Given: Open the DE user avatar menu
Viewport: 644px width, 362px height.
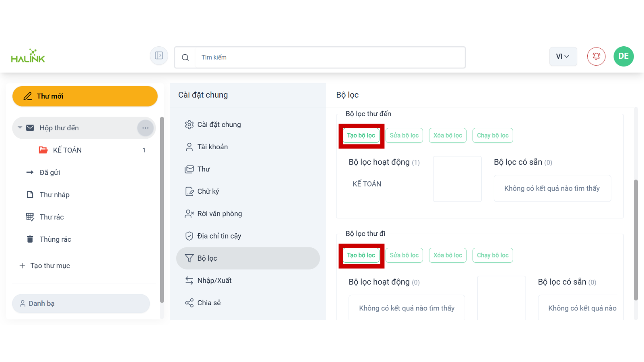Looking at the screenshot, I should [623, 56].
